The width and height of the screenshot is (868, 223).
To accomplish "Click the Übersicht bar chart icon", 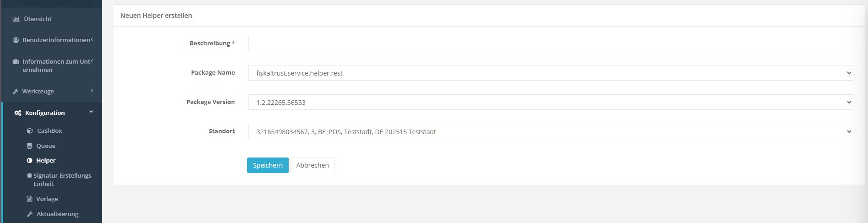I will pyautogui.click(x=16, y=19).
